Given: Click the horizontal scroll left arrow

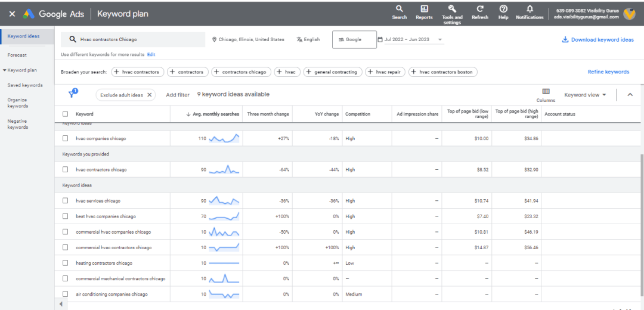Looking at the screenshot, I should [x=61, y=304].
